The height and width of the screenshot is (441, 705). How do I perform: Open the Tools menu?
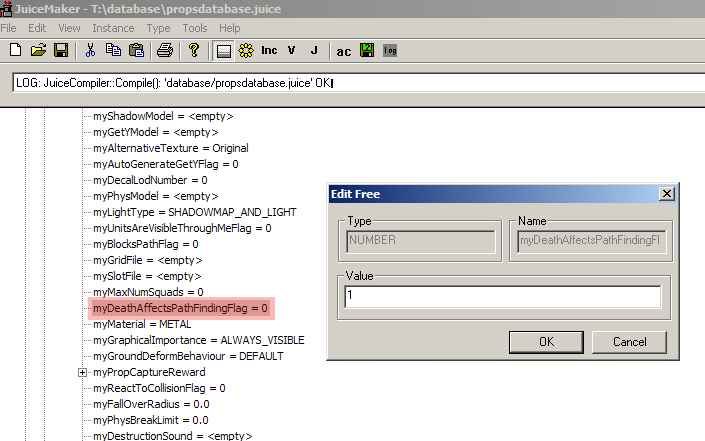coord(195,28)
